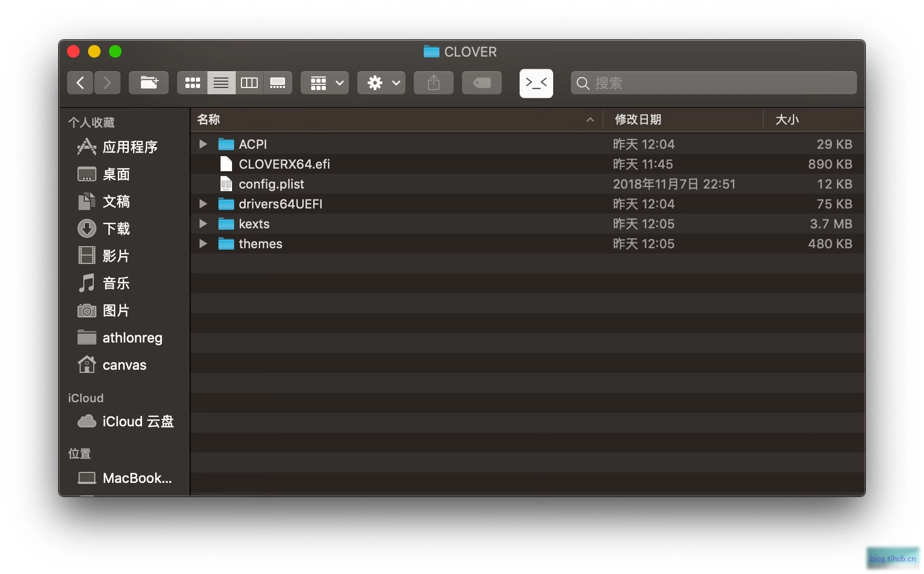The image size is (924, 574).
Task: Minimize the window with the yellow button
Action: point(94,51)
